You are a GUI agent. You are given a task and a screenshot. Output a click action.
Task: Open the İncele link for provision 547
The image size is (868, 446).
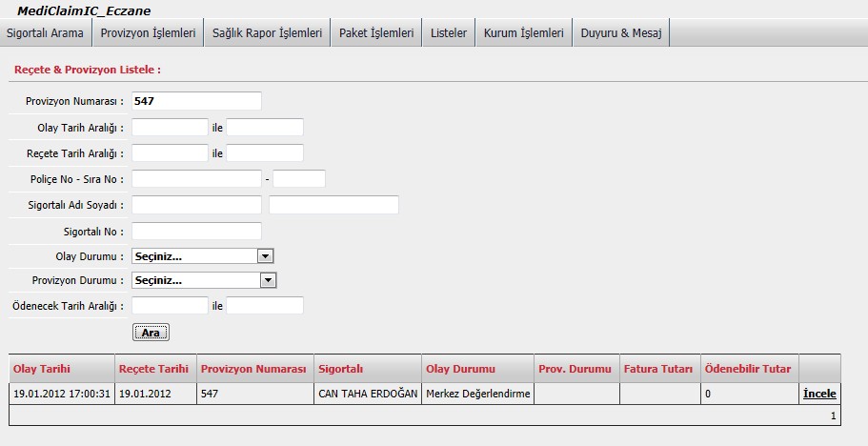coord(819,394)
